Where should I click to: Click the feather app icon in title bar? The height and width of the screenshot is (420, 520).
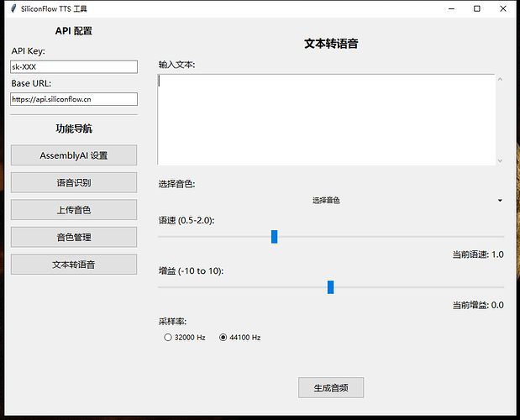pyautogui.click(x=13, y=8)
